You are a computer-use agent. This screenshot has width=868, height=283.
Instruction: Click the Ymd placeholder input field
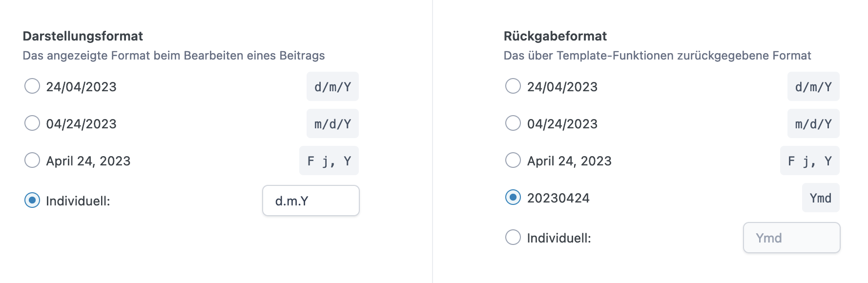coord(791,237)
